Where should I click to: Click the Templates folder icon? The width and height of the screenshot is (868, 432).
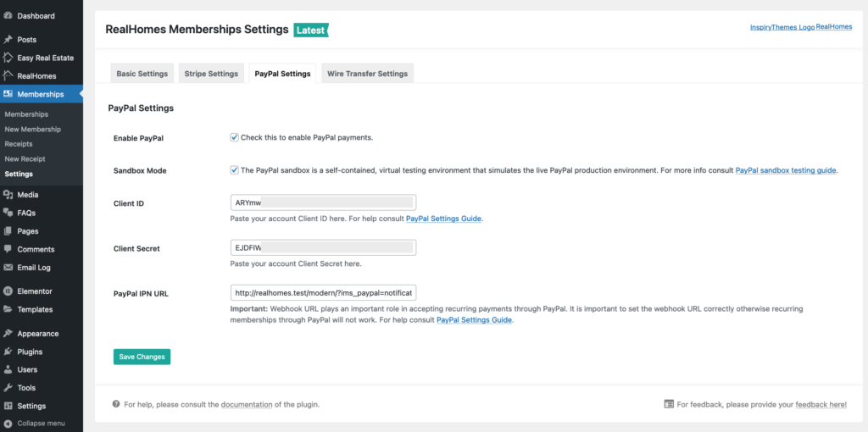(x=8, y=309)
